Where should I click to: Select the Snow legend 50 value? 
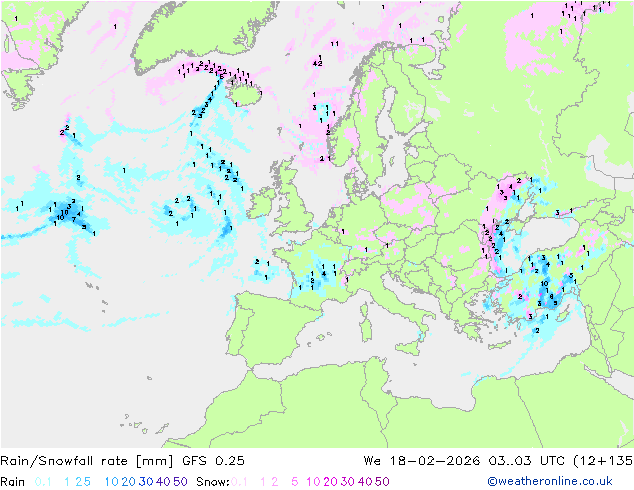[x=382, y=482]
